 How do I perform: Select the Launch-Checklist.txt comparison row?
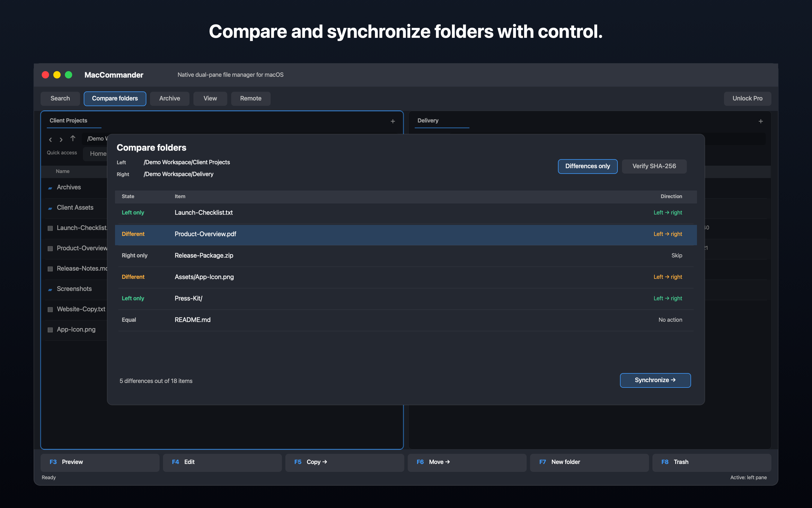click(406, 213)
